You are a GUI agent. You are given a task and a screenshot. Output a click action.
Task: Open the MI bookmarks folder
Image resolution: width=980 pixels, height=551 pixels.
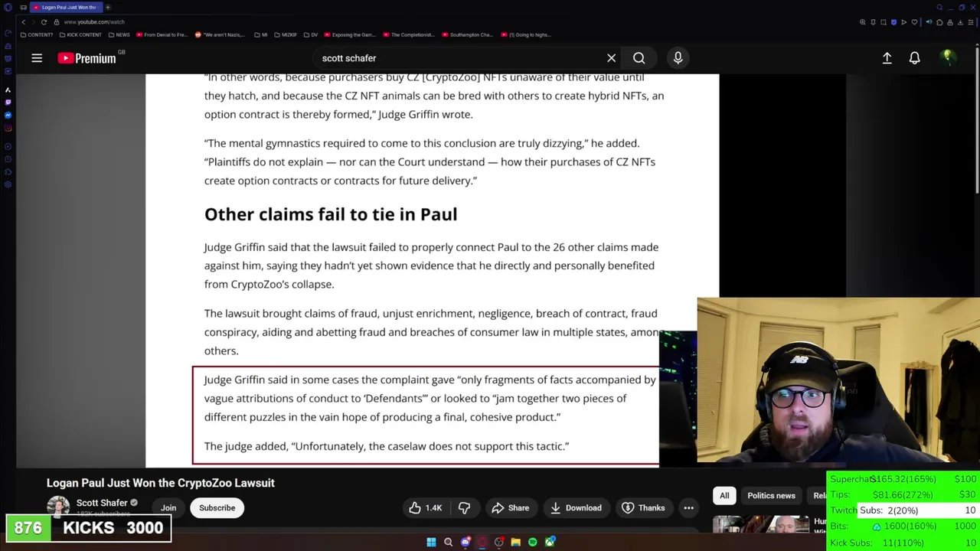click(261, 34)
